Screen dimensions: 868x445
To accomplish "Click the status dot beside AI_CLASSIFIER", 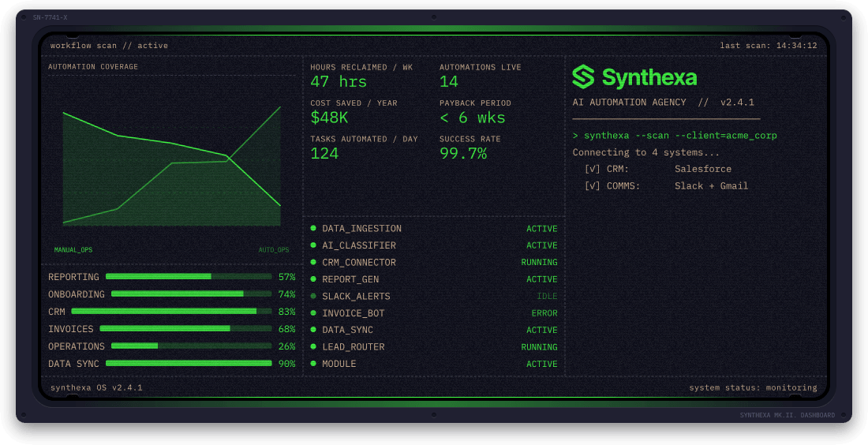I will tap(313, 245).
